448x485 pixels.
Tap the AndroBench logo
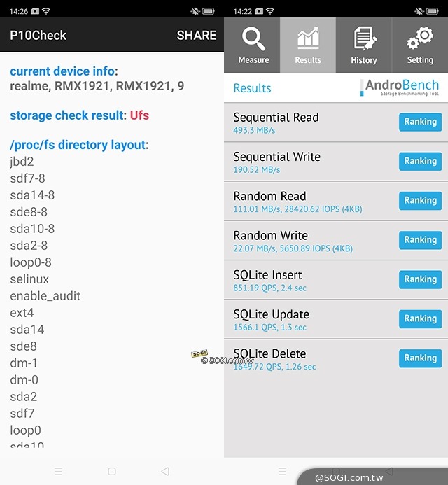point(400,87)
